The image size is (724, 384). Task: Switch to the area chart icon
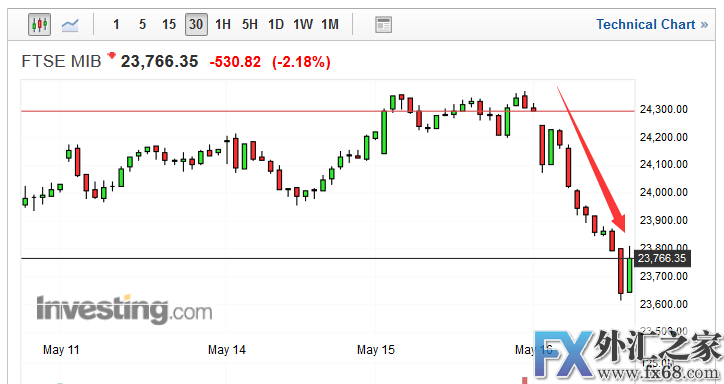coord(70,25)
